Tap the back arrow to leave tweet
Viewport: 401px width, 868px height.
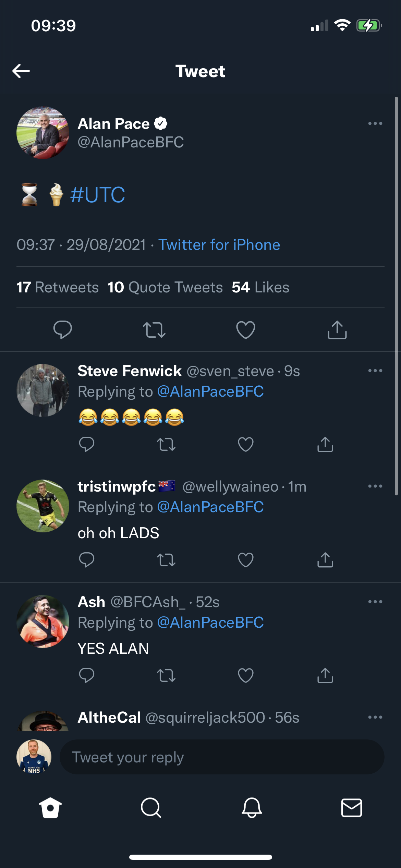click(21, 71)
